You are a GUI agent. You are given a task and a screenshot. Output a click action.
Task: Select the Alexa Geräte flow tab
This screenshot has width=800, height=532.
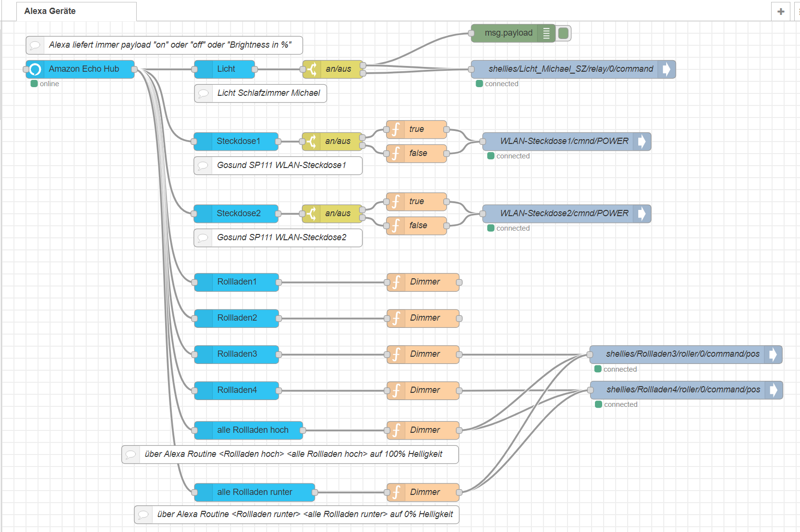(77, 11)
